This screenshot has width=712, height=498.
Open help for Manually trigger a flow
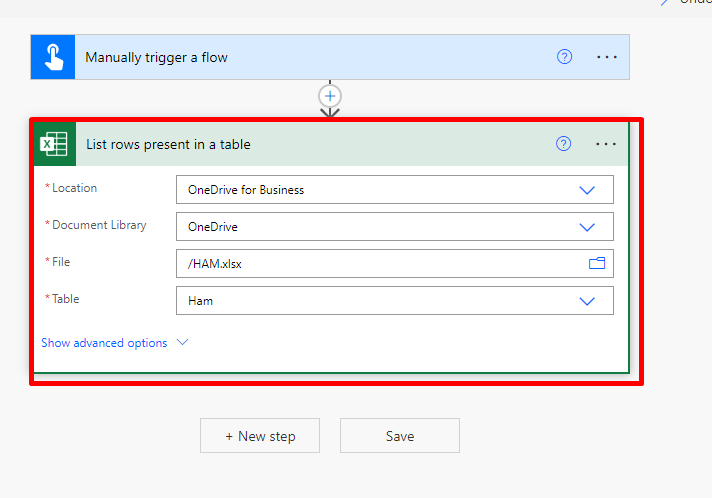pos(564,57)
